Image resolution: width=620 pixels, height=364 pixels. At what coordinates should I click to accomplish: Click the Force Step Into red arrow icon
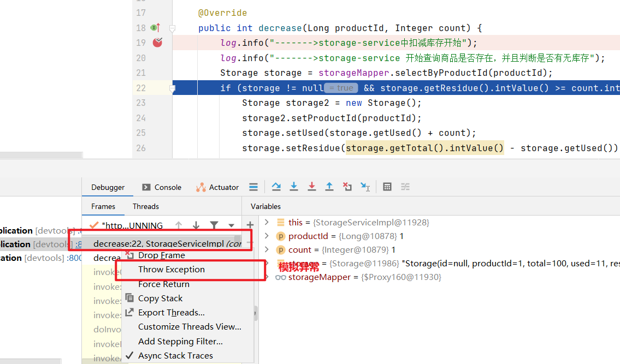tap(311, 187)
